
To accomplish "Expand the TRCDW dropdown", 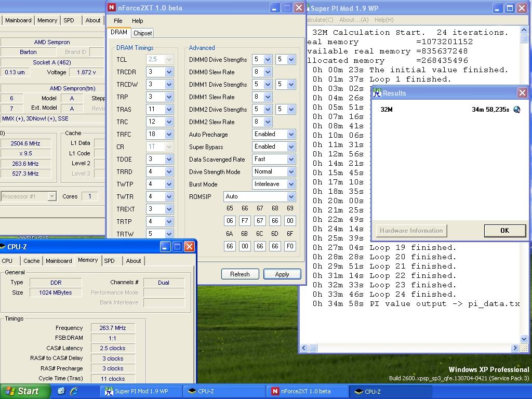I will [169, 85].
